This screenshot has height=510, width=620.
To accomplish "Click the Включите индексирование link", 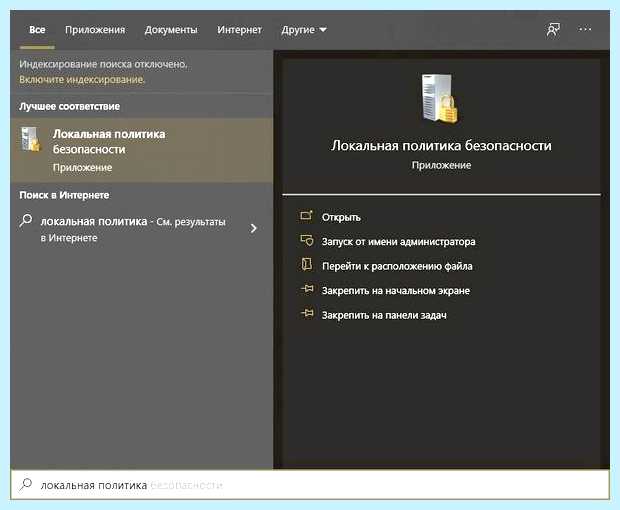I will click(x=82, y=79).
